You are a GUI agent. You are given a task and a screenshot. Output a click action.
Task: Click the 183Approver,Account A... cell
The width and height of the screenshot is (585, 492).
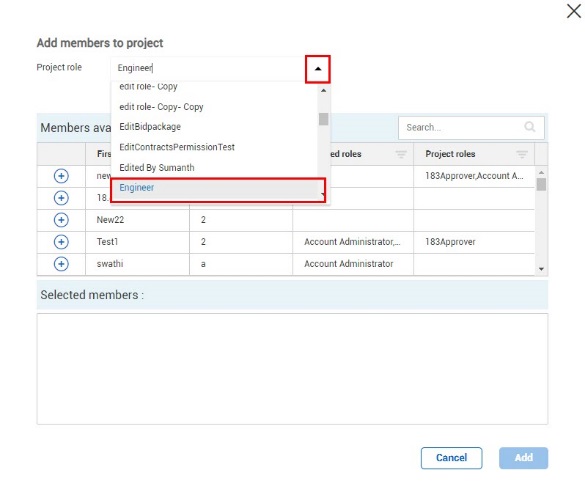[x=474, y=176]
